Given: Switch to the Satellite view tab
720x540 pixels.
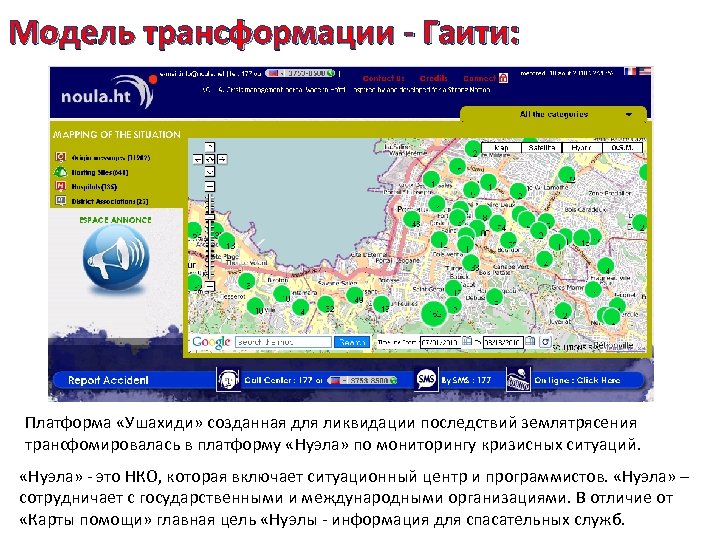Looking at the screenshot, I should pos(542,147).
